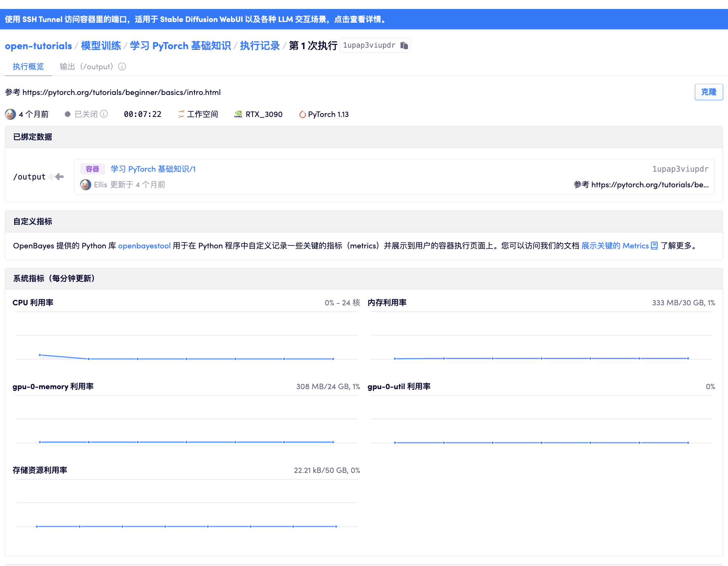Copy the execution ID 1upap3viupdr
The width and height of the screenshot is (728, 566).
[x=404, y=45]
